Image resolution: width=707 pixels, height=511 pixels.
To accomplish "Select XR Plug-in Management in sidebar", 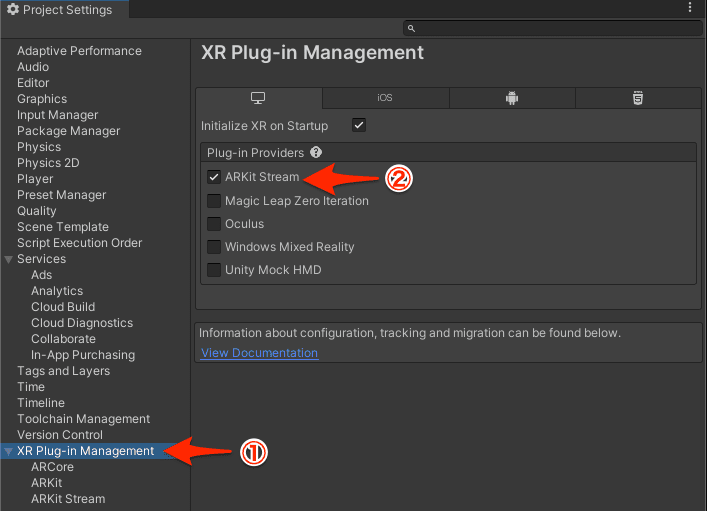I will pyautogui.click(x=85, y=451).
